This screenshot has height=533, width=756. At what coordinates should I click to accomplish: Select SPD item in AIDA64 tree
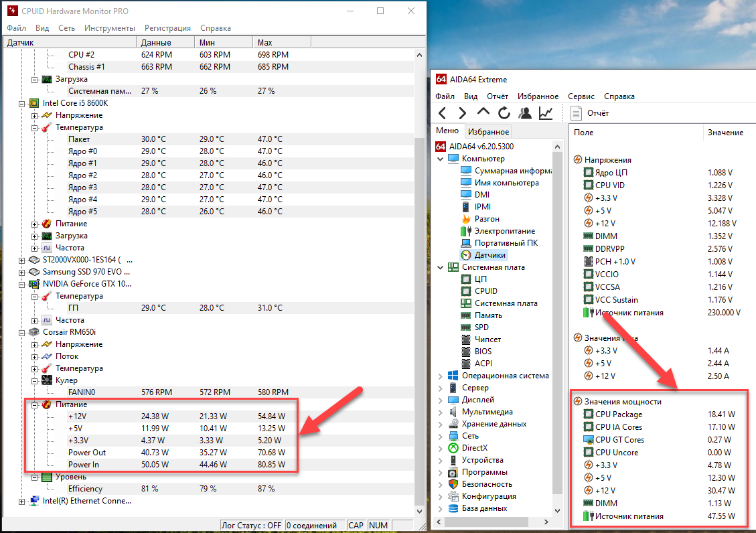coord(475,327)
